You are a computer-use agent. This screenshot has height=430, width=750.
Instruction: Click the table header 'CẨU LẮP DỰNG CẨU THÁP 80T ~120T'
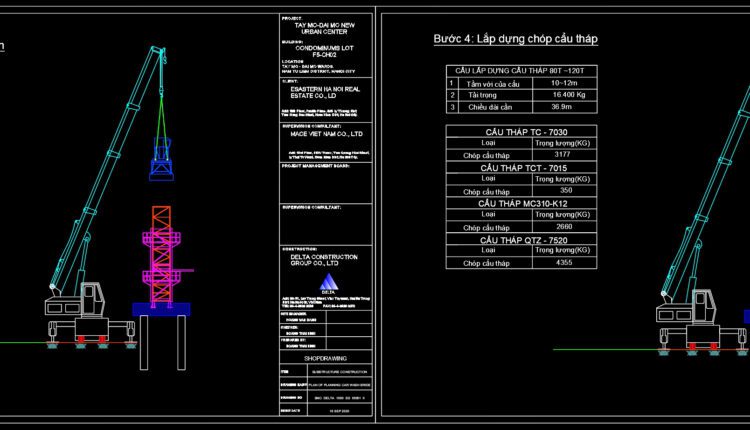(519, 71)
